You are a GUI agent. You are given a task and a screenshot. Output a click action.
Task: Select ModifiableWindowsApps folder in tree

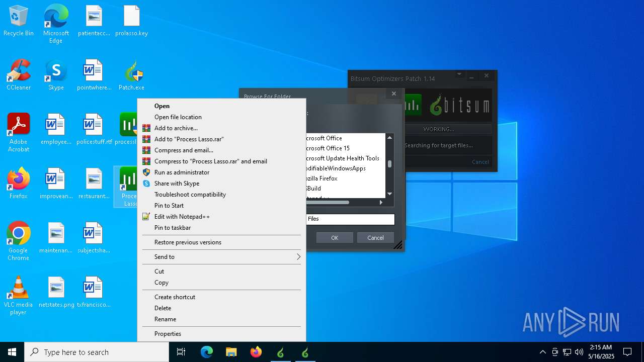point(336,168)
